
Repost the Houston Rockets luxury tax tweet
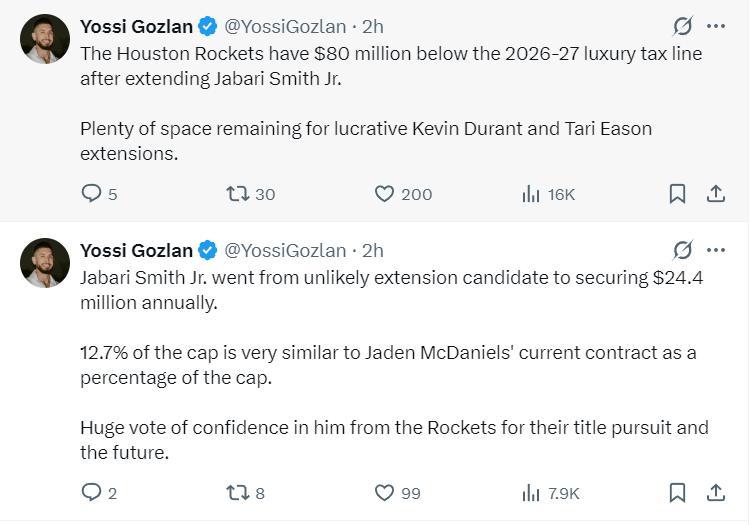[x=238, y=194]
